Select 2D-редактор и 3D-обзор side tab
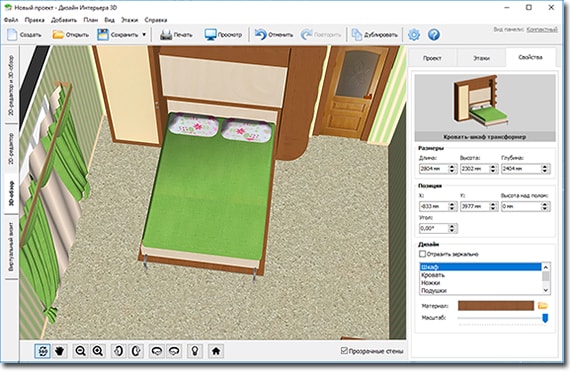 11,85
